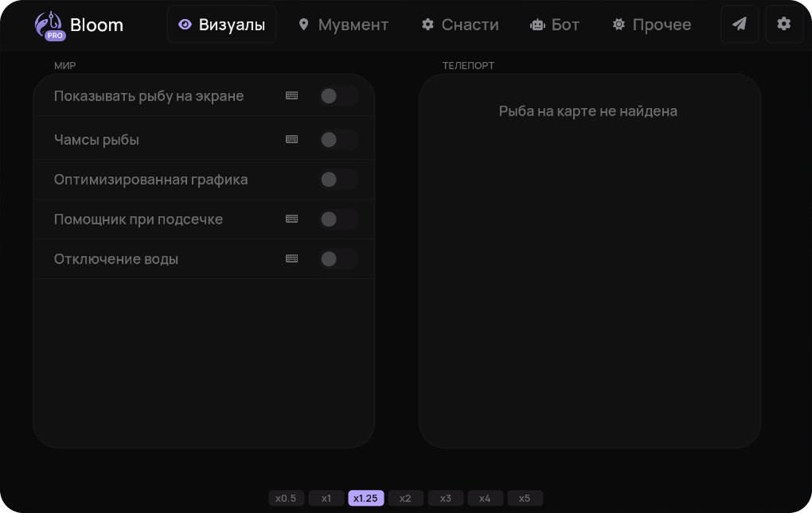Click the cog icon beside Прочее
Image resolution: width=812 pixels, height=513 pixels.
(619, 25)
